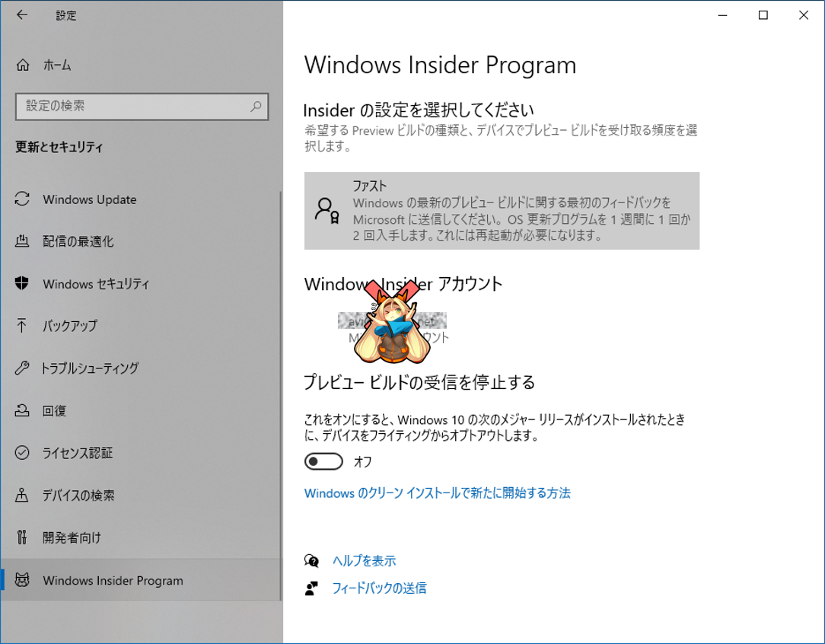Click the 更新とセキュリティ section heading
This screenshot has height=644, width=825.
click(x=59, y=147)
